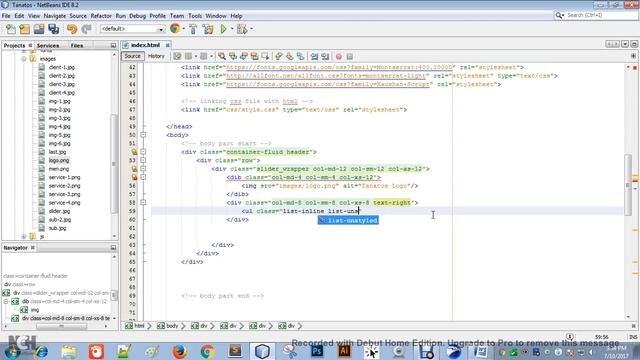Click Shift Line Right editor icon
This screenshot has height=360, width=640.
click(x=325, y=56)
